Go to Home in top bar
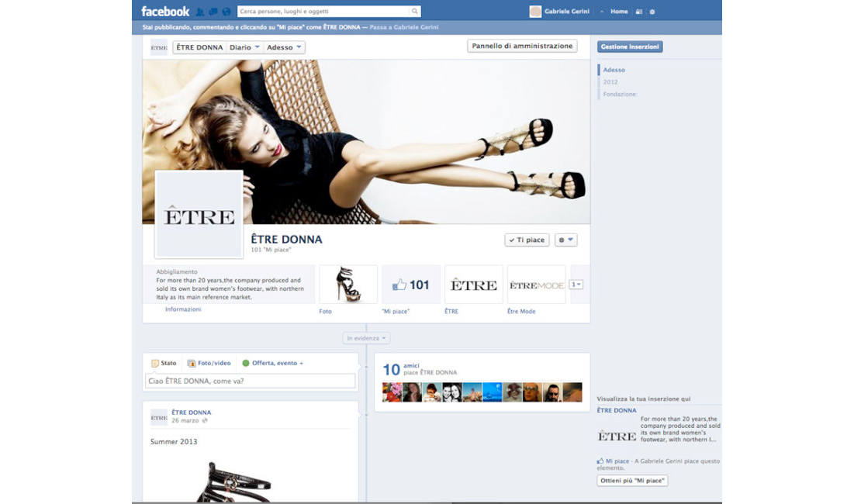Image resolution: width=854 pixels, height=504 pixels. (x=619, y=12)
